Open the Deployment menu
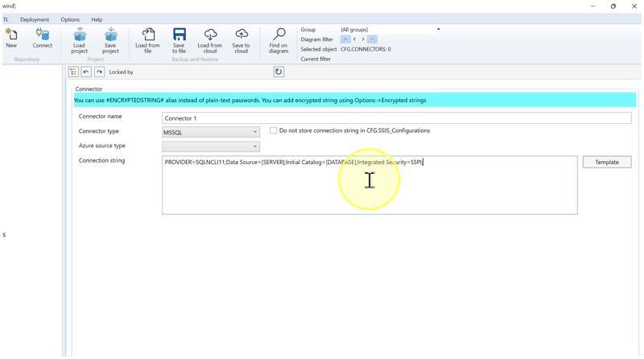The height and width of the screenshot is (359, 644). [35, 19]
